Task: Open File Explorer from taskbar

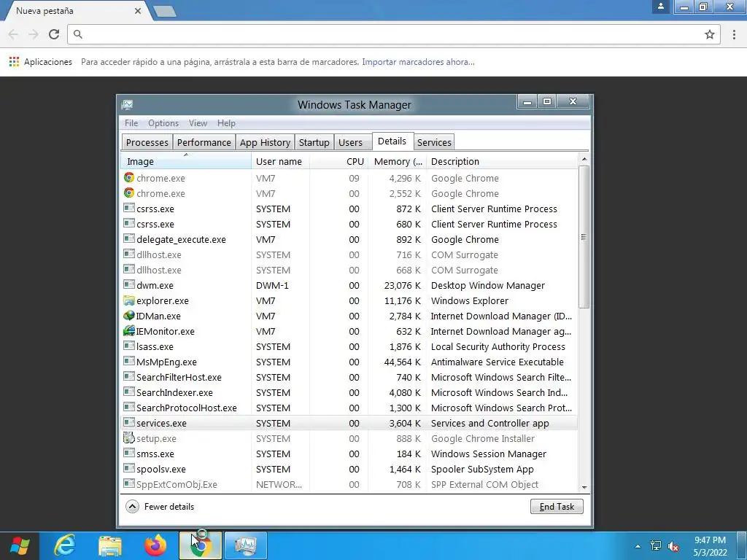Action: click(x=110, y=545)
